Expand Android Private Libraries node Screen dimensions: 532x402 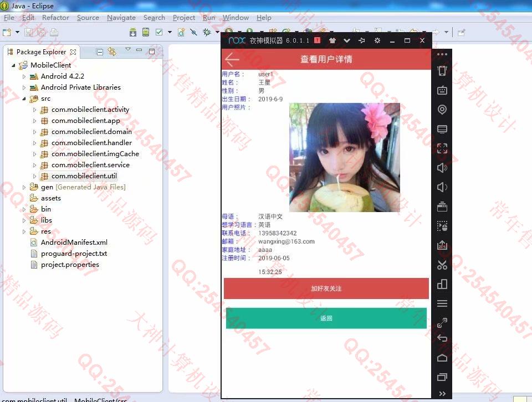pyautogui.click(x=24, y=88)
